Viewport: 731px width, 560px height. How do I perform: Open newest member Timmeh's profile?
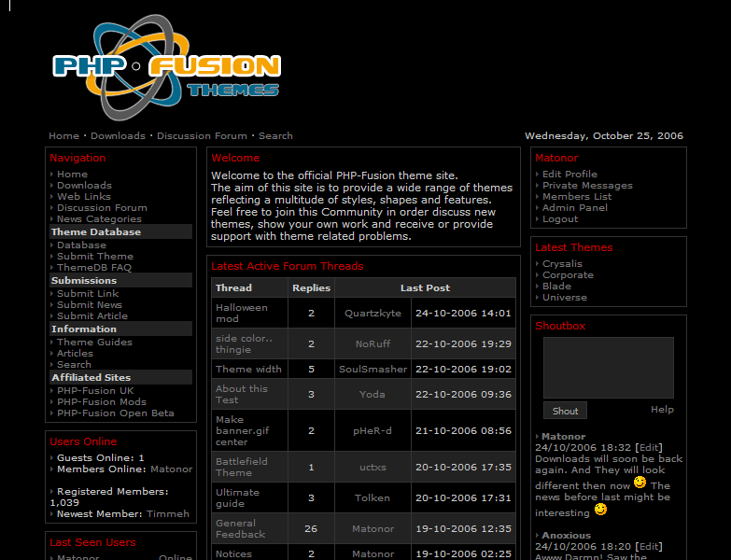coord(168,514)
